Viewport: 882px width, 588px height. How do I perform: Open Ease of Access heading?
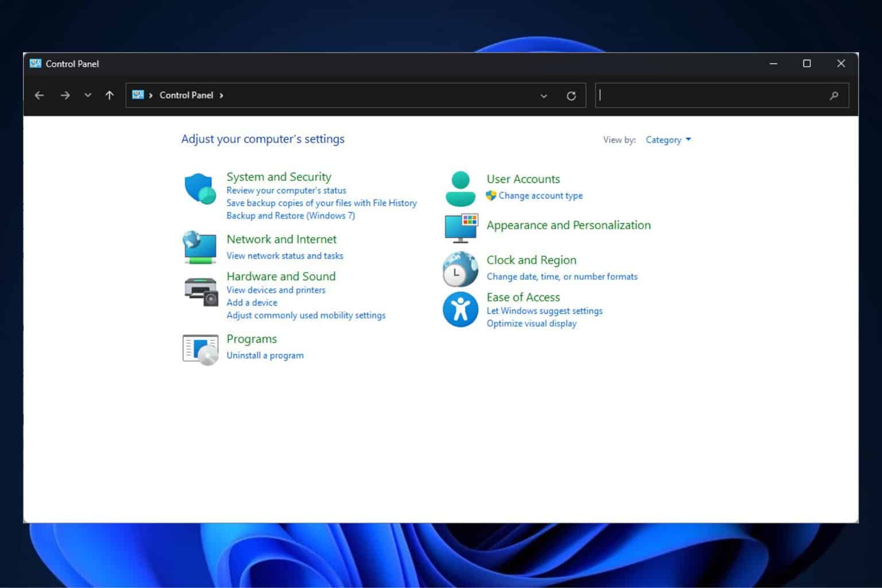click(523, 297)
